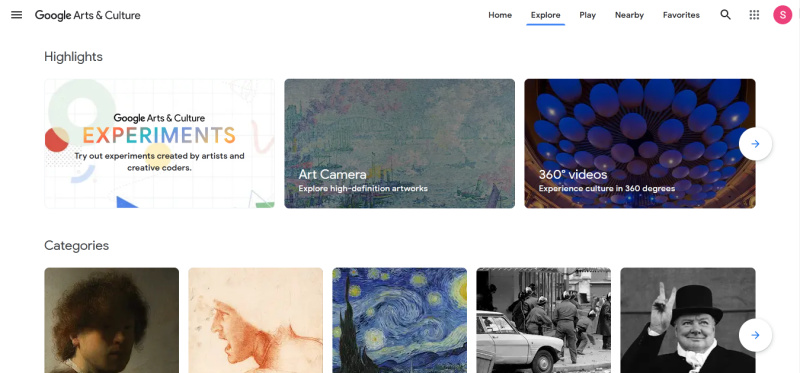Click the Google Arts & Culture logo
This screenshot has width=800, height=373.
tap(88, 15)
